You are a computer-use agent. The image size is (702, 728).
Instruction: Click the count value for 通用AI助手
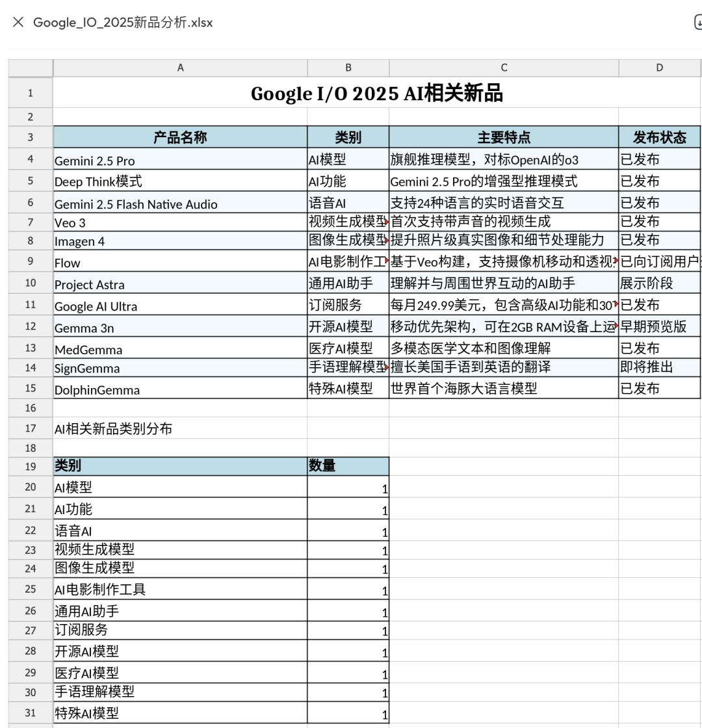pyautogui.click(x=348, y=610)
